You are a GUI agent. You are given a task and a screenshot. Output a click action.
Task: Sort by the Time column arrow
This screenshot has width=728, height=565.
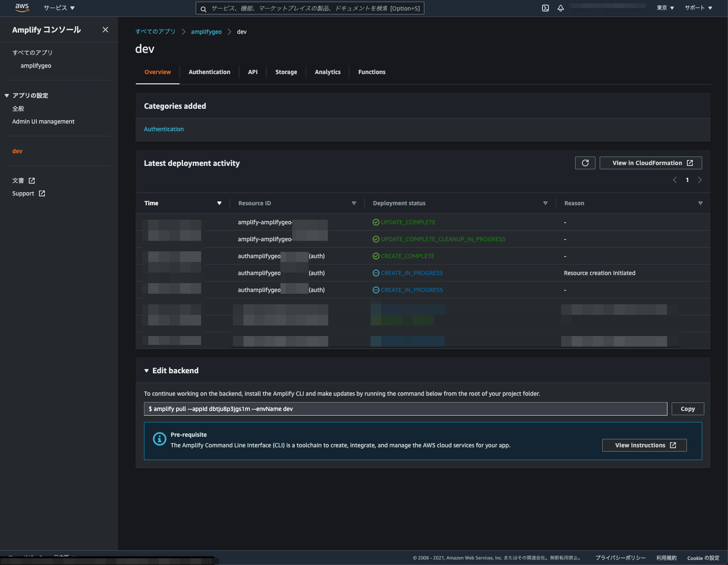[x=219, y=203]
